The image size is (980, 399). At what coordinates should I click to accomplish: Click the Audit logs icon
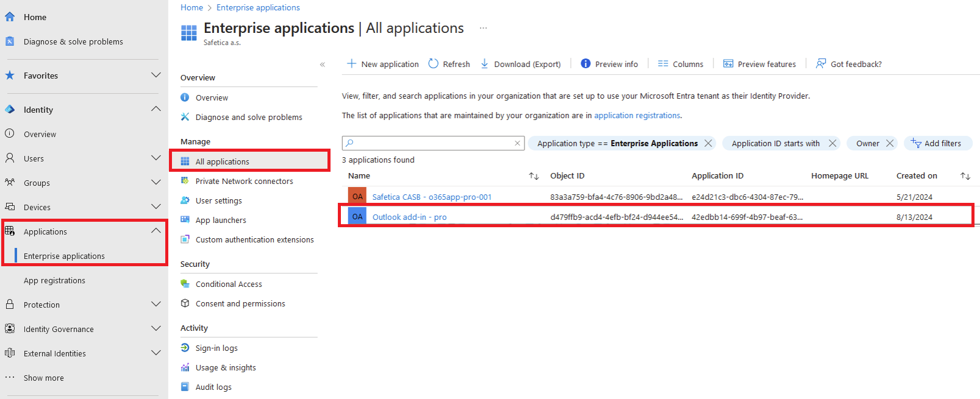[x=185, y=387]
